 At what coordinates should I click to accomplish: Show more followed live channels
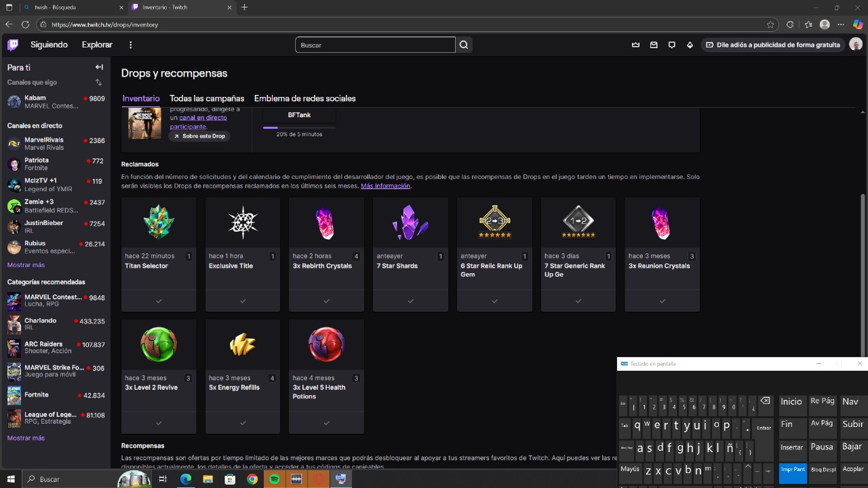click(x=26, y=265)
